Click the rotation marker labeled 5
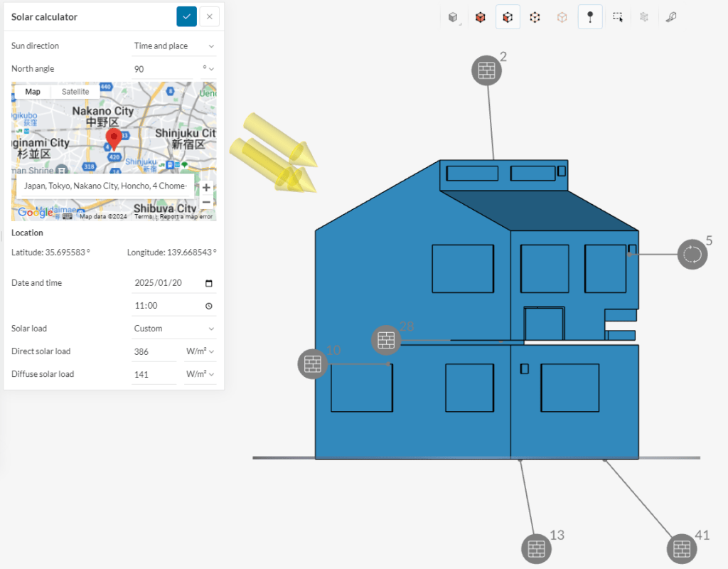 (692, 254)
